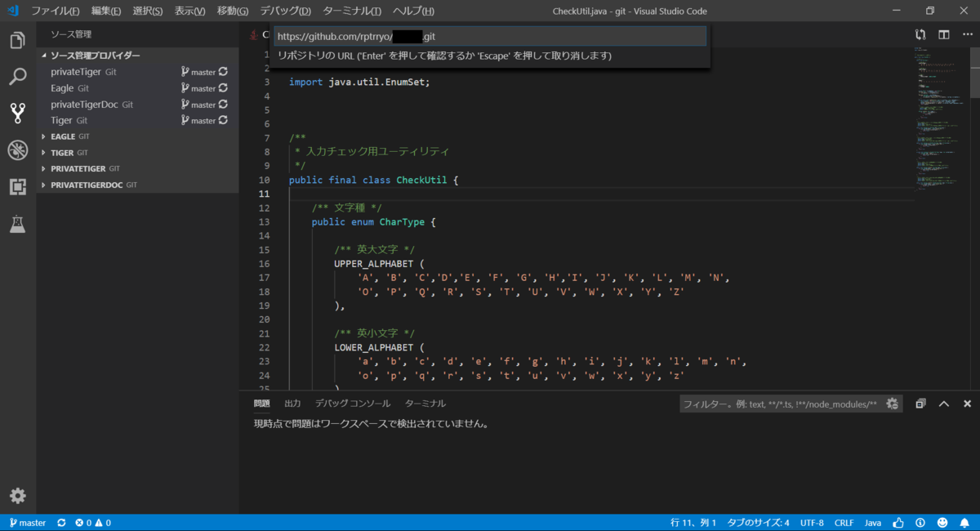980x531 pixels.
Task: Open branch picker for Eagle master
Action: click(x=198, y=88)
